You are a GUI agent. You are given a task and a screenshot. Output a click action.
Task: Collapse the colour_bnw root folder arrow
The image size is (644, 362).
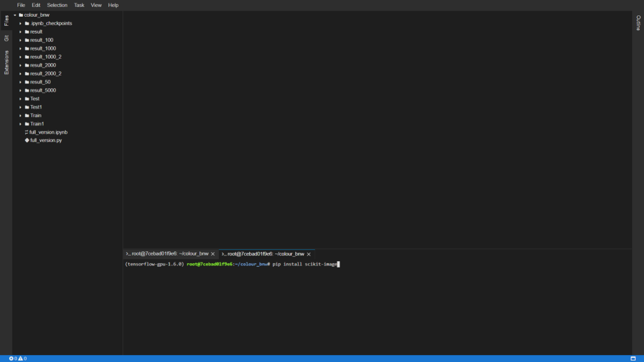(15, 15)
